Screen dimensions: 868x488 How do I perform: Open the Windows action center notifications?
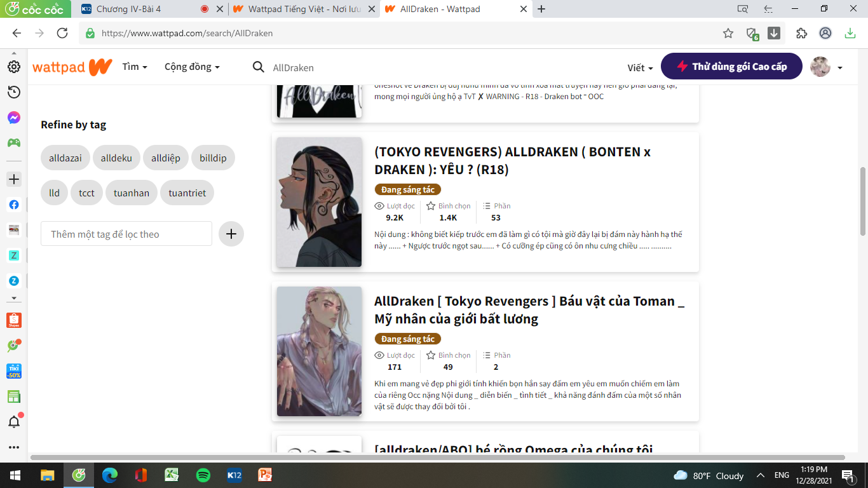(x=848, y=475)
